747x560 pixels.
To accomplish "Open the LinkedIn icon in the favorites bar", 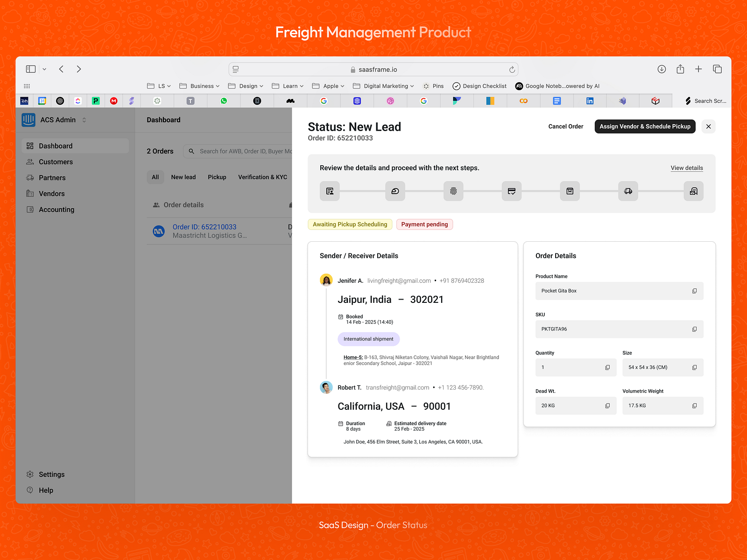I will tap(590, 100).
